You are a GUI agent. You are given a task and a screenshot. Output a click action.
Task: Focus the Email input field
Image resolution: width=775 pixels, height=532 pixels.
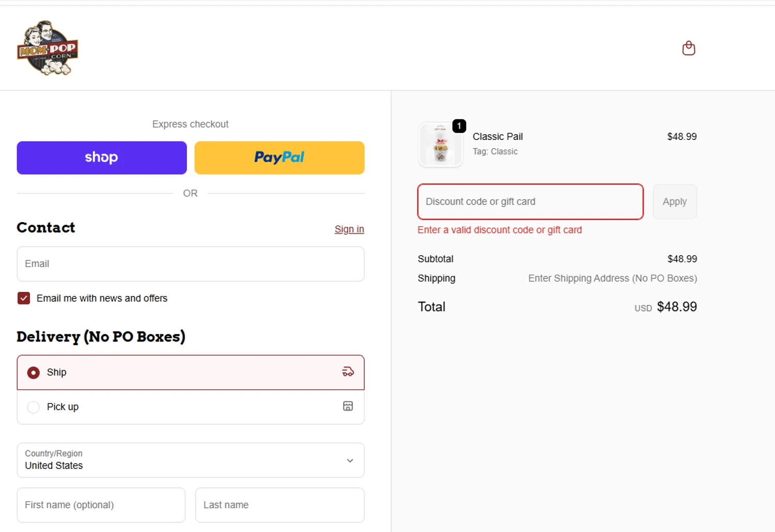pyautogui.click(x=191, y=264)
